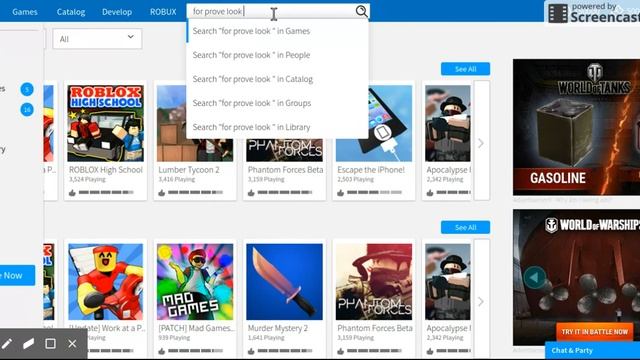
Task: Click thumbs-up icon under Escape the iPhone!
Action: (x=340, y=192)
